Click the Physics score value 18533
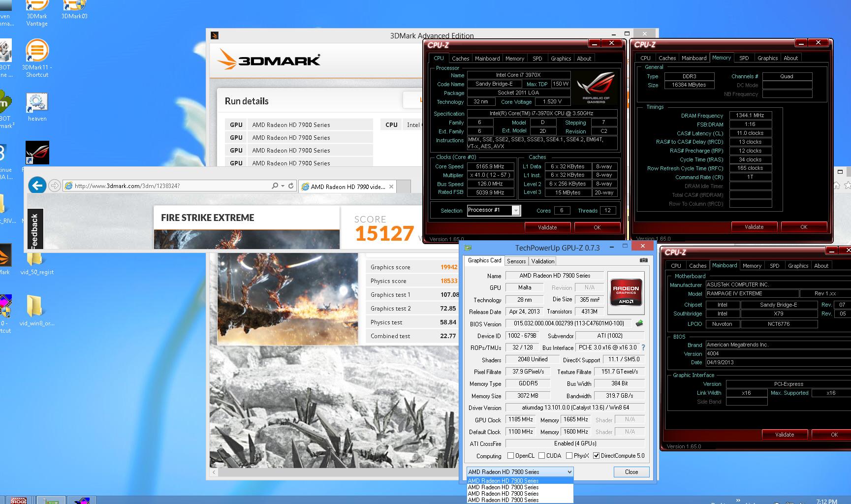 pos(448,281)
